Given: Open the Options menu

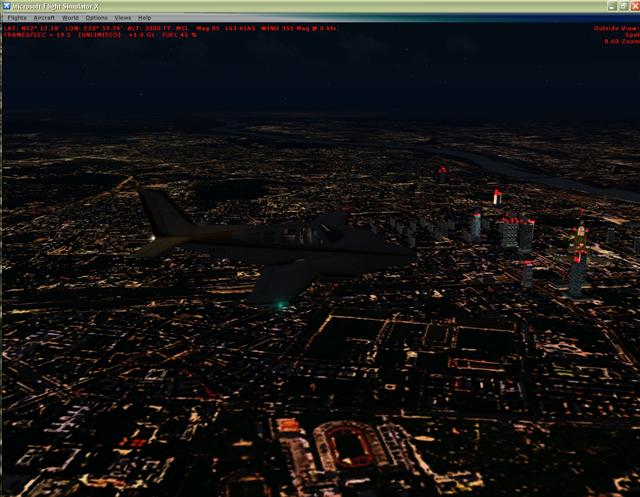Looking at the screenshot, I should click(x=97, y=18).
